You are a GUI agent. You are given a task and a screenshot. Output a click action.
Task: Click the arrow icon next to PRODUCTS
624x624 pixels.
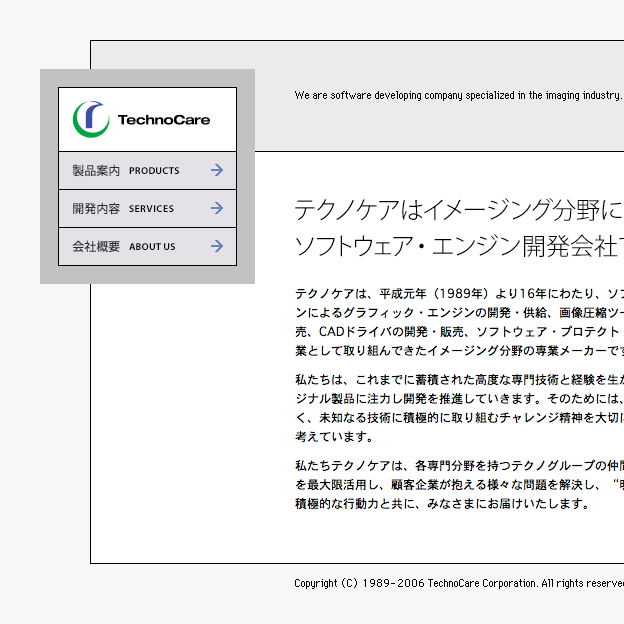(217, 171)
